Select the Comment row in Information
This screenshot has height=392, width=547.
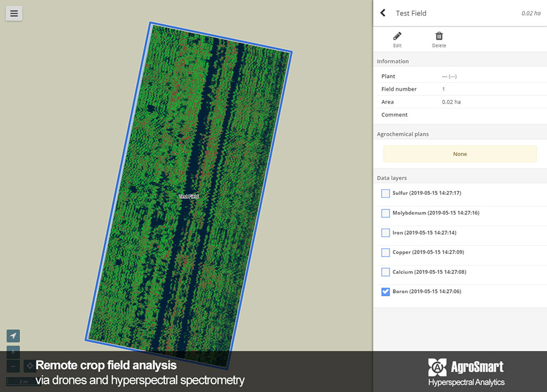pos(460,115)
